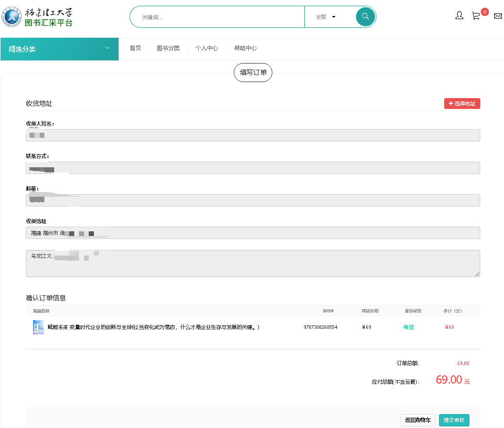Go to 首页 in navigation
This screenshot has width=504, height=428.
pos(135,48)
